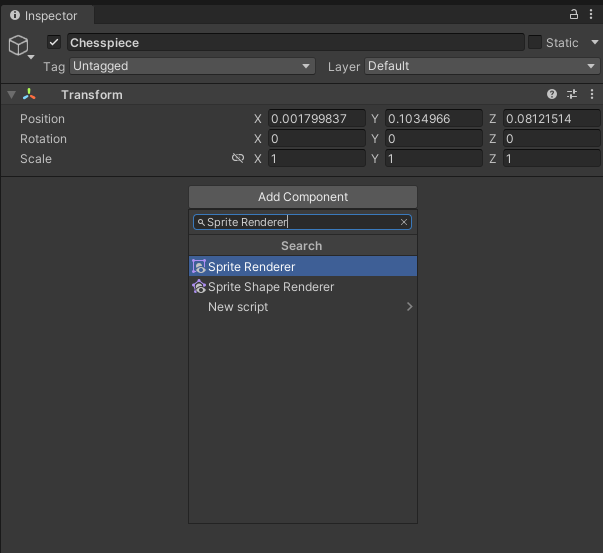This screenshot has width=603, height=553.
Task: Click the GameObject cube icon picker
Action: [x=18, y=45]
